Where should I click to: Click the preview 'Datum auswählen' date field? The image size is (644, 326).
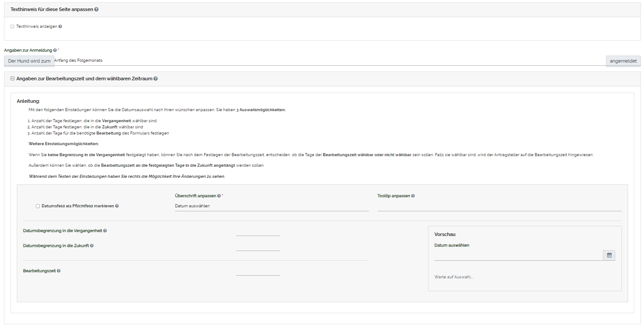tap(518, 255)
